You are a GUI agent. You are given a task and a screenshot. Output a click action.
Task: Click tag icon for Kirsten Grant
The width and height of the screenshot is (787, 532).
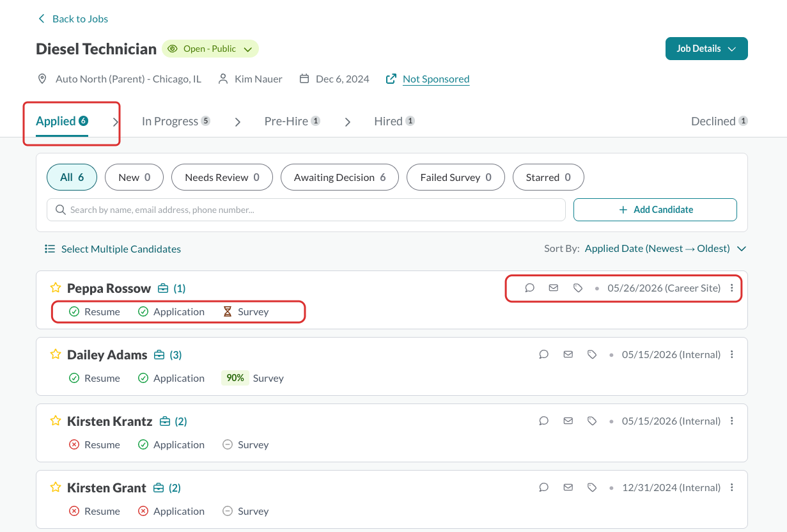592,487
